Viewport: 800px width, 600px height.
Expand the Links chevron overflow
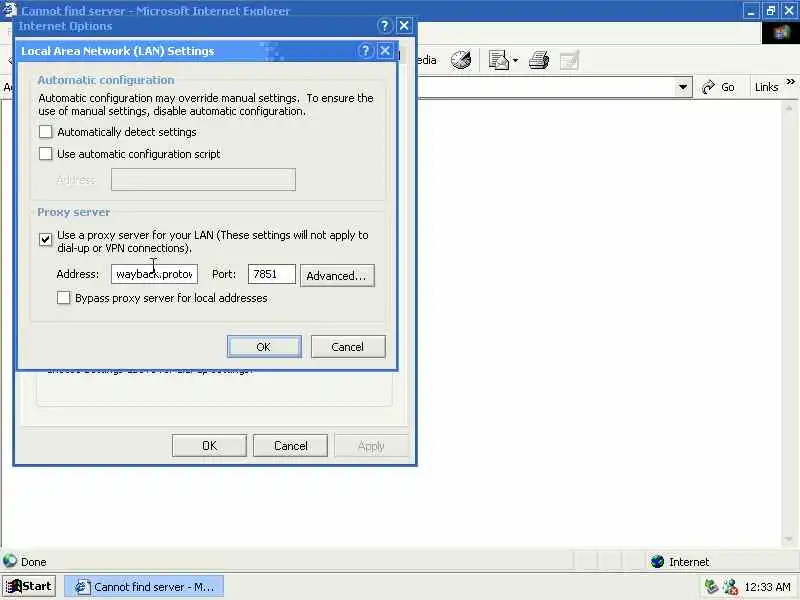[x=790, y=82]
